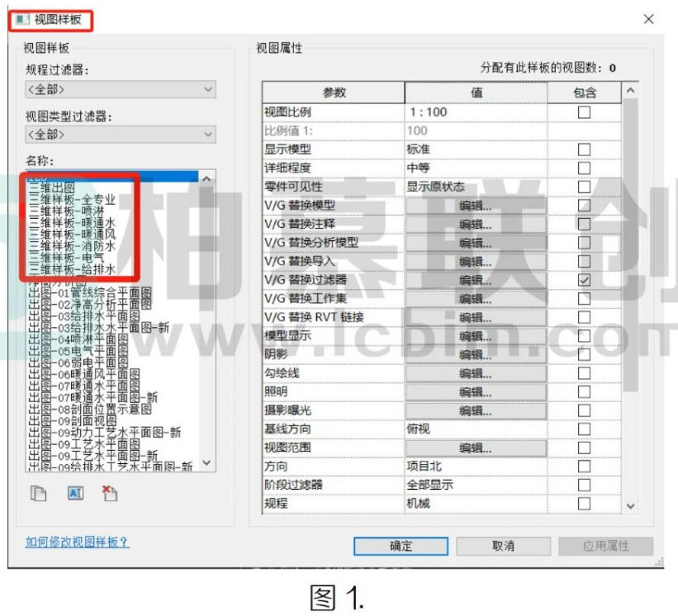Toggle the 显示模型 include checkbox
Image resolution: width=678 pixels, height=616 pixels.
click(x=584, y=149)
